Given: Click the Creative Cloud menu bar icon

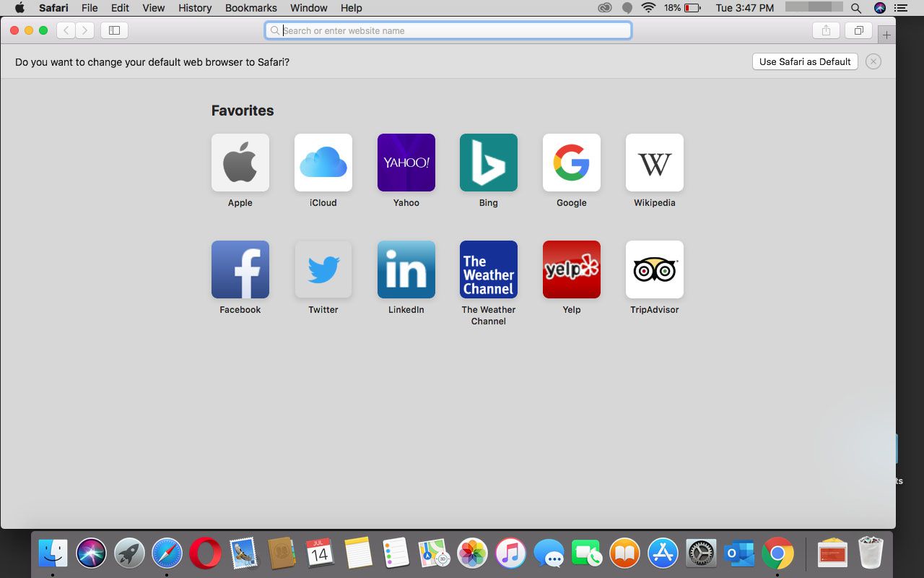Looking at the screenshot, I should [605, 8].
